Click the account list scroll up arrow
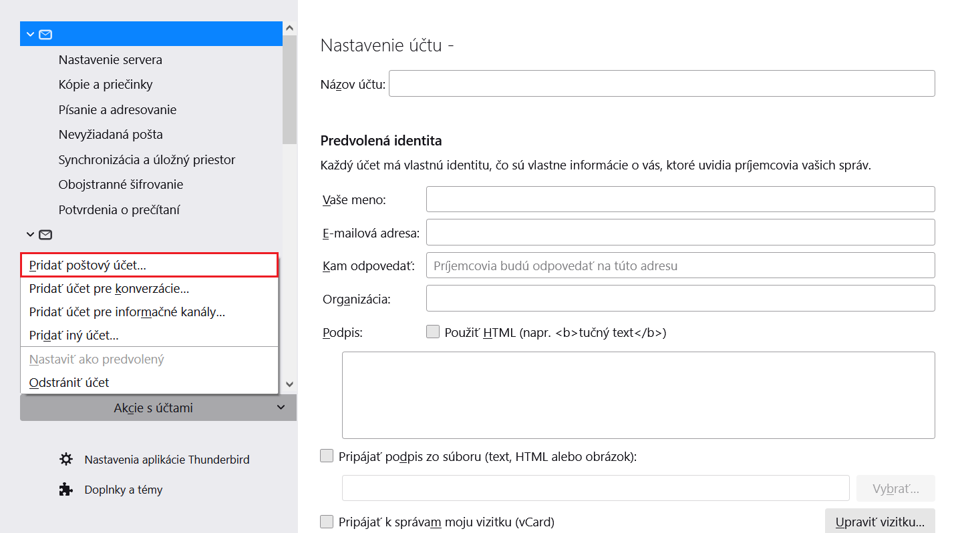Screen dimensions: 960x533 290,28
